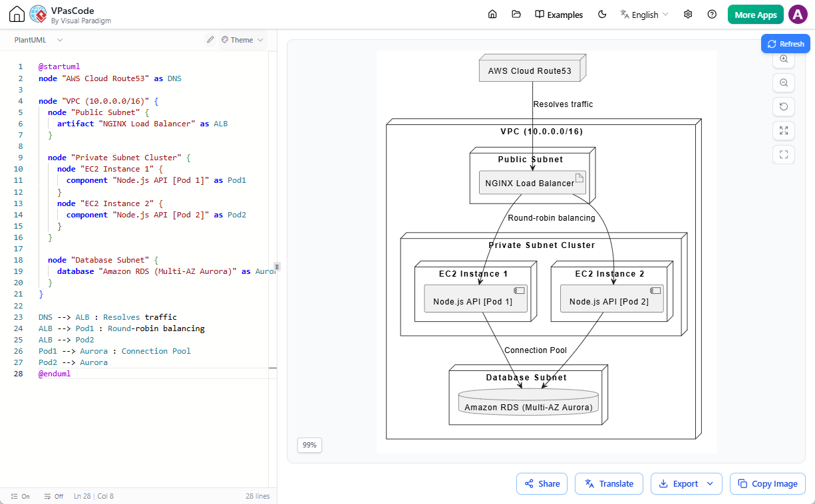The image size is (815, 504).
Task: Toggle line numbers On indicator
Action: 21,496
